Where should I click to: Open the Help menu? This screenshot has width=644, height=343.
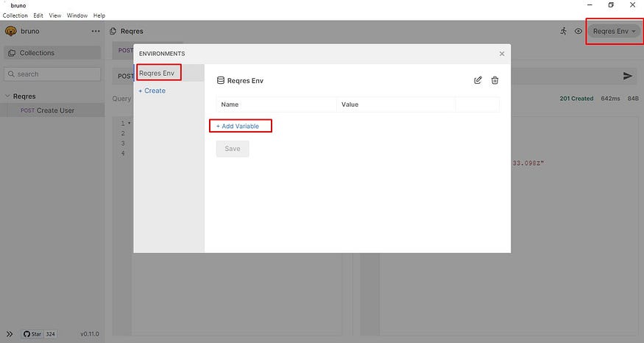click(x=99, y=15)
